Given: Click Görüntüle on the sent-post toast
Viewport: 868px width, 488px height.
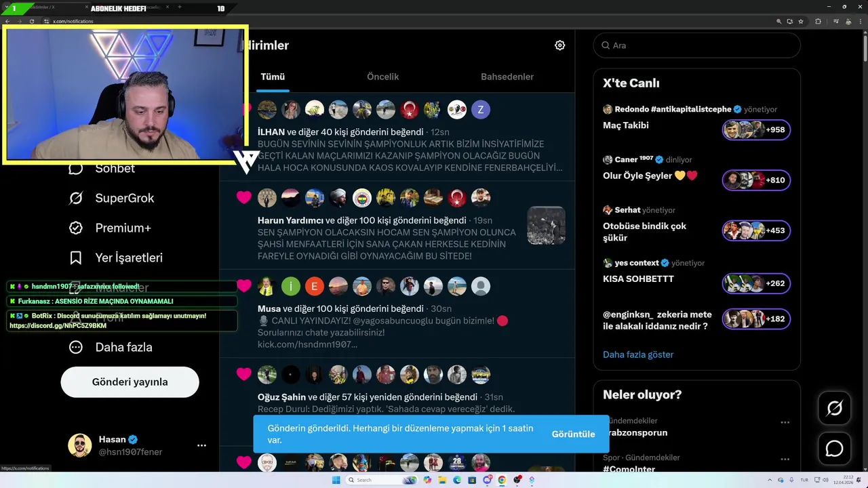Looking at the screenshot, I should point(573,434).
